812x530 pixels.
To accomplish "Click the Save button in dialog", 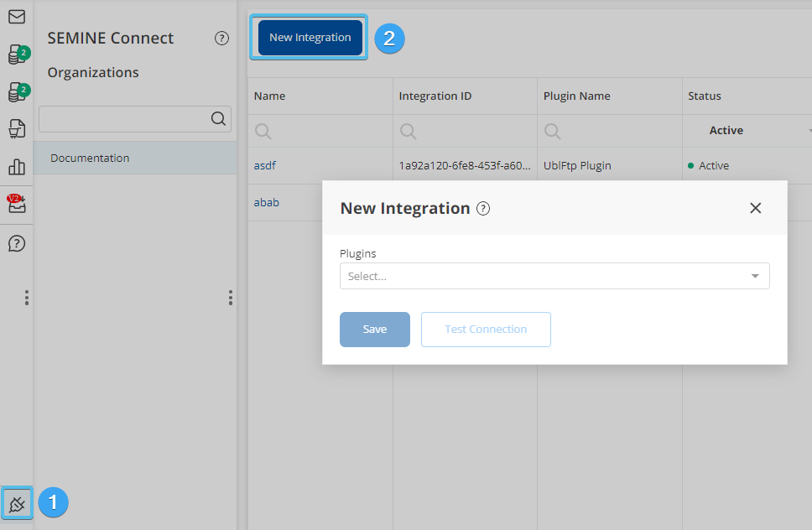I will coord(374,330).
